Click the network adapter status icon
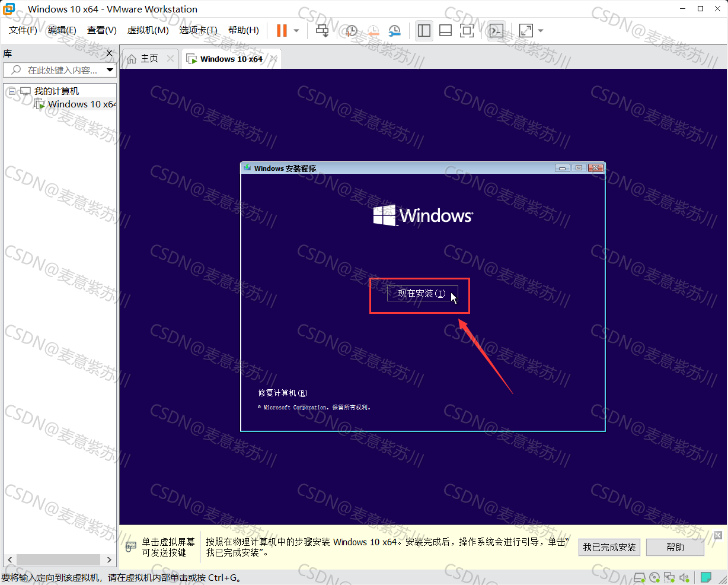Screen dimensions: 728x585 coord(669,577)
